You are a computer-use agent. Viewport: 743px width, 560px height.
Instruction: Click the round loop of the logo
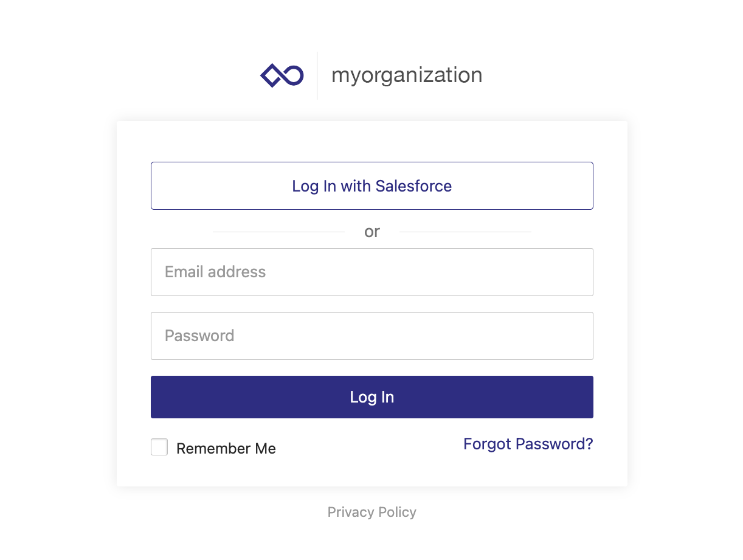click(293, 75)
